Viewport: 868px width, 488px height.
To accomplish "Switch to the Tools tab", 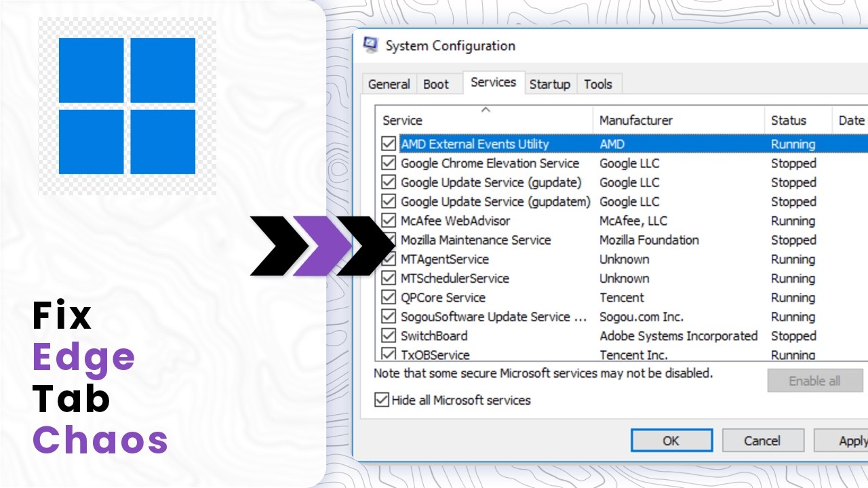I will 598,84.
